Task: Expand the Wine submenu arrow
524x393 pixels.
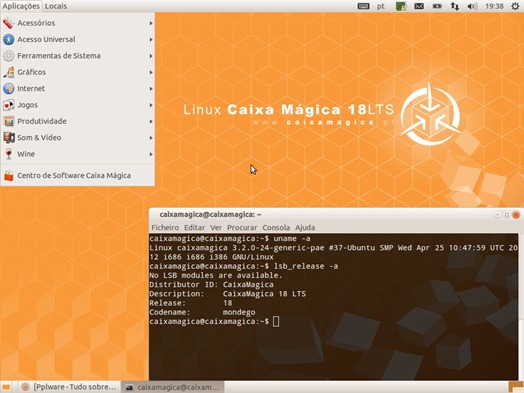Action: (151, 154)
